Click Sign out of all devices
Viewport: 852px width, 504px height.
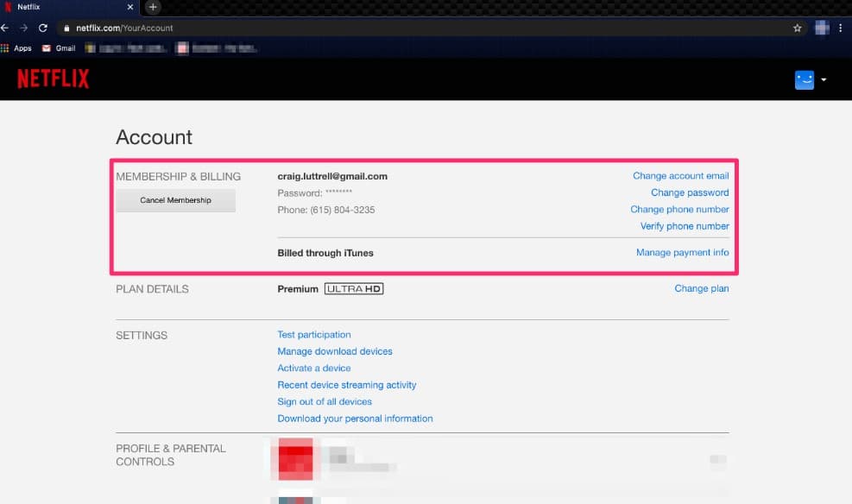tap(325, 402)
